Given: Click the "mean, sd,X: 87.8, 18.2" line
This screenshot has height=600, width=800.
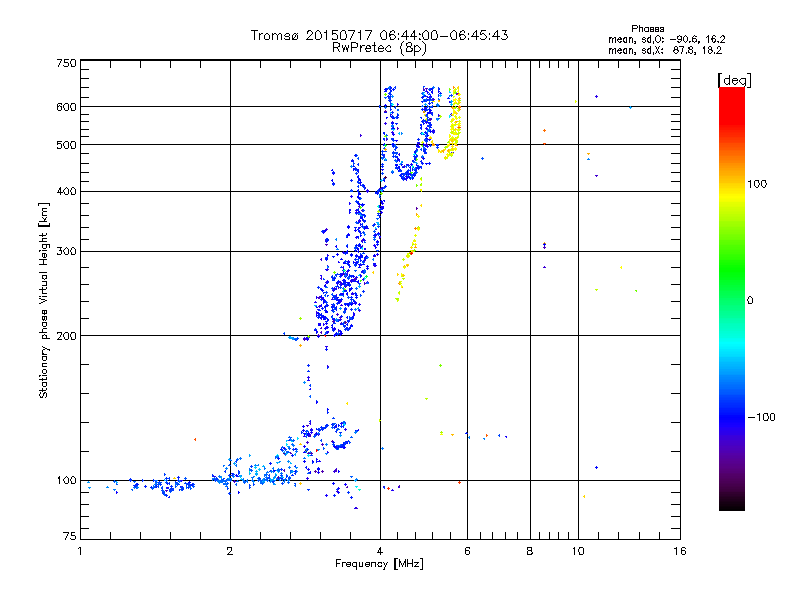Looking at the screenshot, I should [x=665, y=50].
